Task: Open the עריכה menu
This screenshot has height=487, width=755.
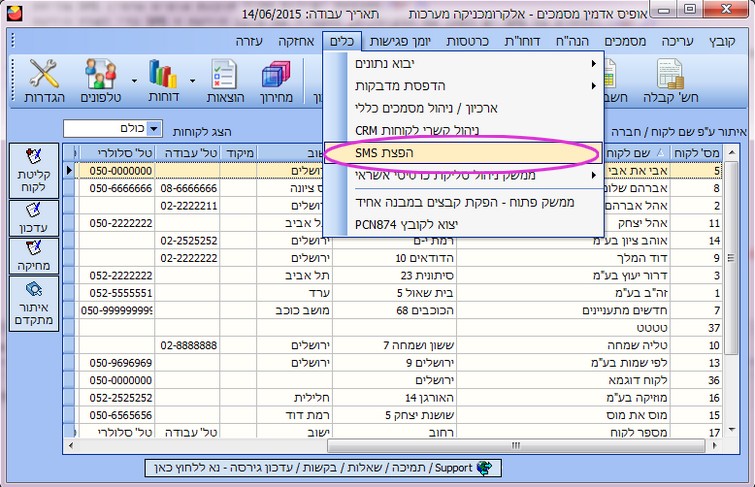Action: (677, 41)
